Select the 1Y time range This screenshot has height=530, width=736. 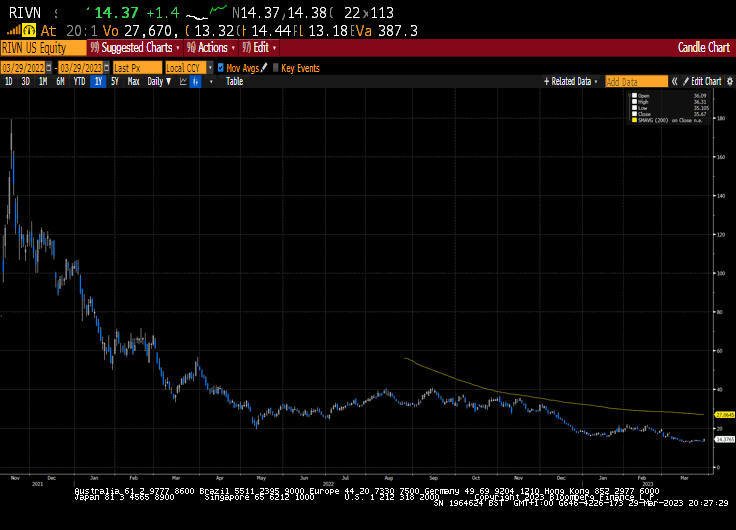(x=98, y=82)
